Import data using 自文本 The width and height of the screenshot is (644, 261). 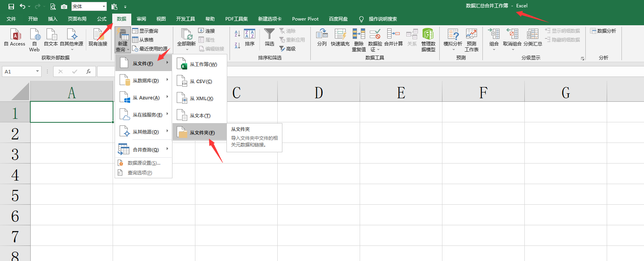(51, 37)
